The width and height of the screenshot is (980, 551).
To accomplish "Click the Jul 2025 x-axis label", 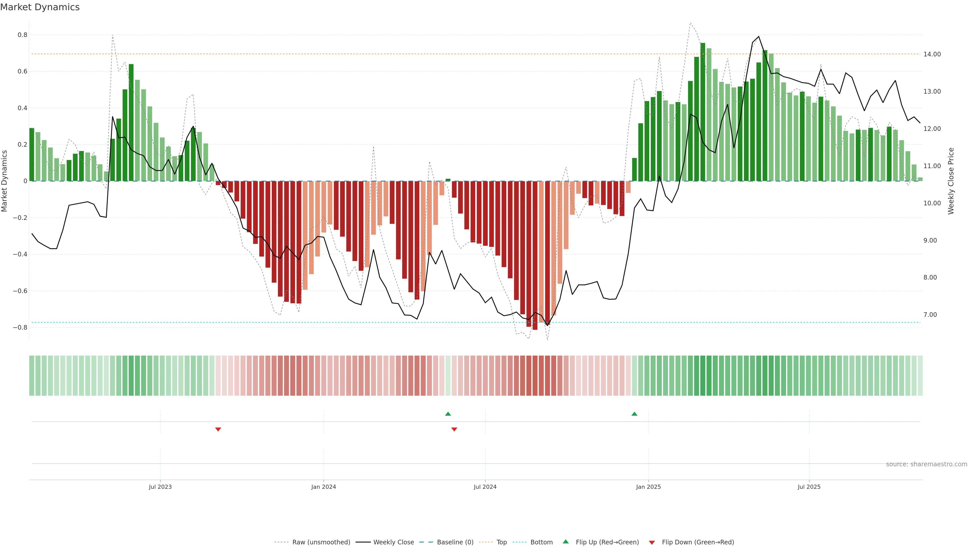I will 809,487.
